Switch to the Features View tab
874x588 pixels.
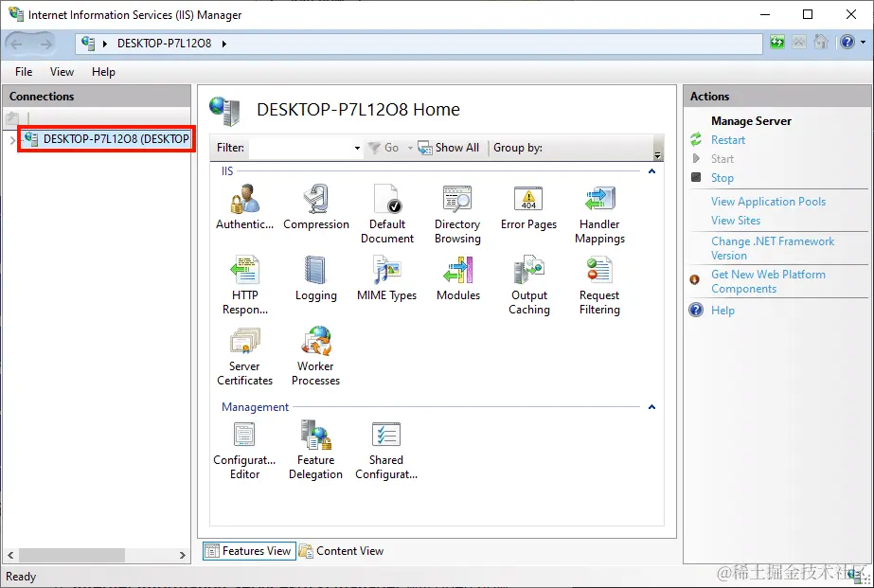point(249,551)
